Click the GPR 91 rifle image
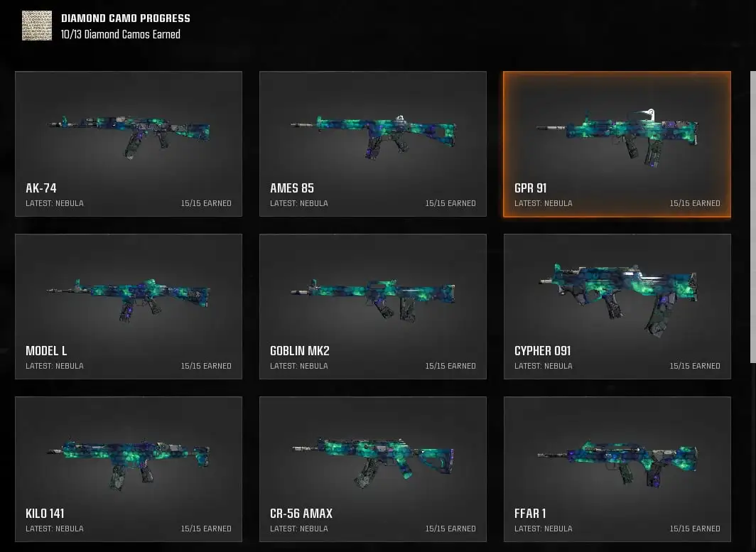 (x=617, y=138)
